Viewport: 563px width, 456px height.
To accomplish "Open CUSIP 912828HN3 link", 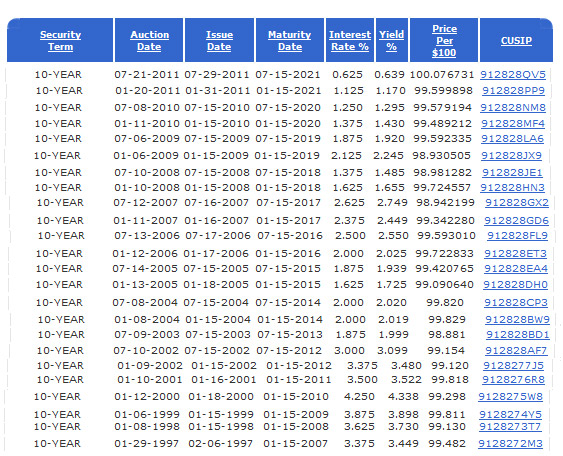I will tap(512, 187).
